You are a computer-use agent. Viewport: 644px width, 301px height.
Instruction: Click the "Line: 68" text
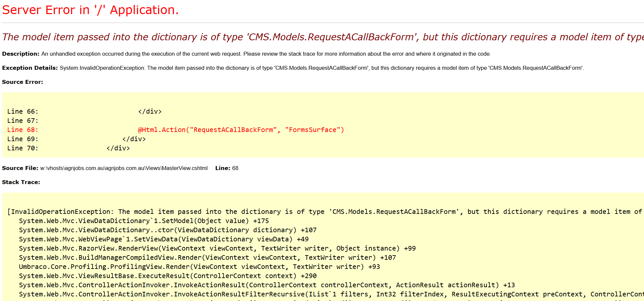[x=227, y=168]
